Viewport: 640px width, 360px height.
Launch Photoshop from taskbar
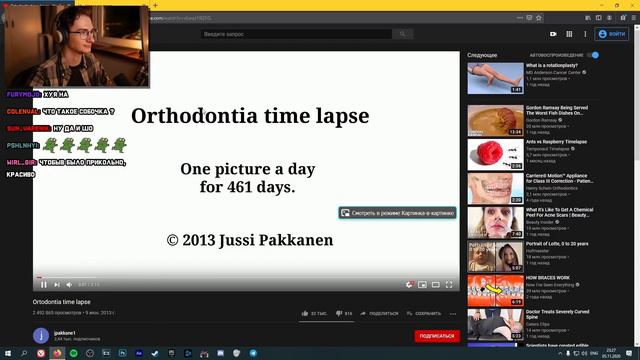(122, 353)
